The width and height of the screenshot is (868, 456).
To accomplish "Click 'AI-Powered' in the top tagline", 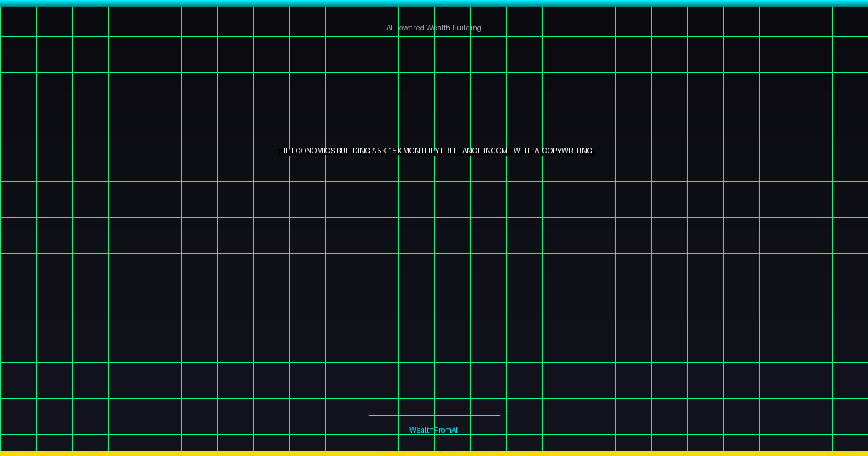I will point(405,28).
